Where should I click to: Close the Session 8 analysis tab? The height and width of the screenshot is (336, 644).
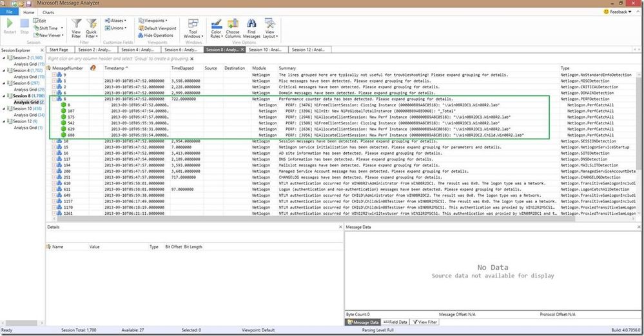point(242,50)
